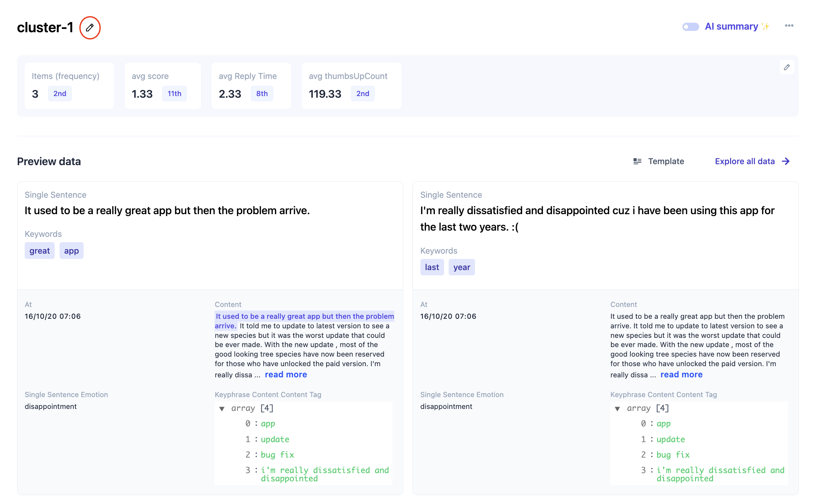Viewport: 821px width, 504px height.
Task: Click read more in the right card content
Action: [681, 374]
